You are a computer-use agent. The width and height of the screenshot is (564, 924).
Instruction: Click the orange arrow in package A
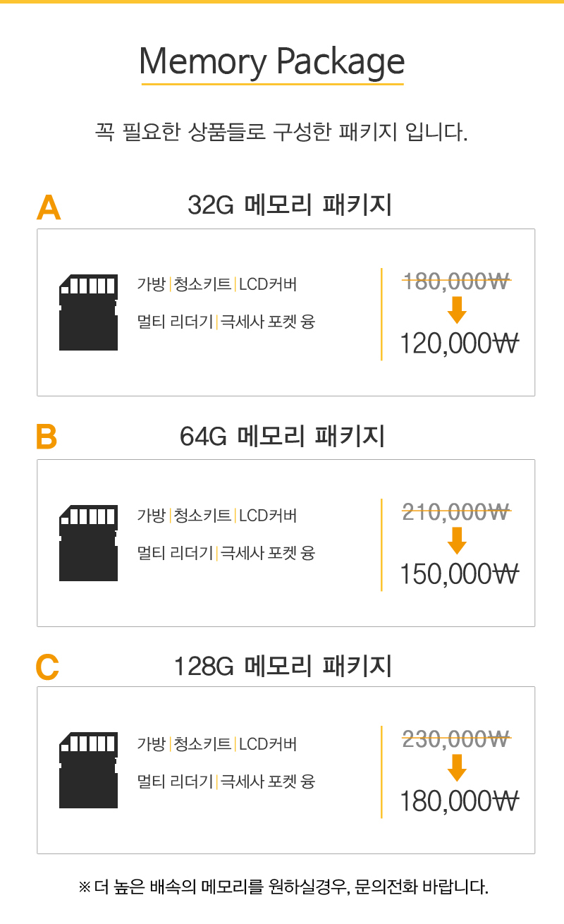(x=458, y=310)
